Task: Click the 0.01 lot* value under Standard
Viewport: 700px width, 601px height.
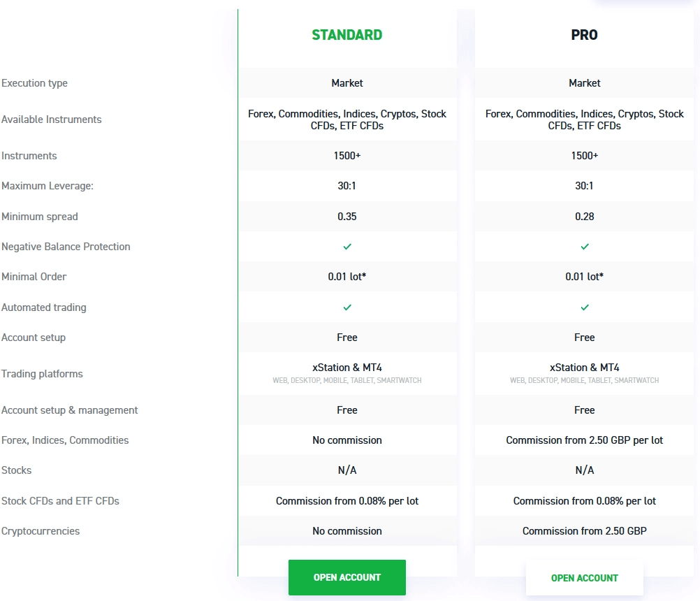Action: 347,277
